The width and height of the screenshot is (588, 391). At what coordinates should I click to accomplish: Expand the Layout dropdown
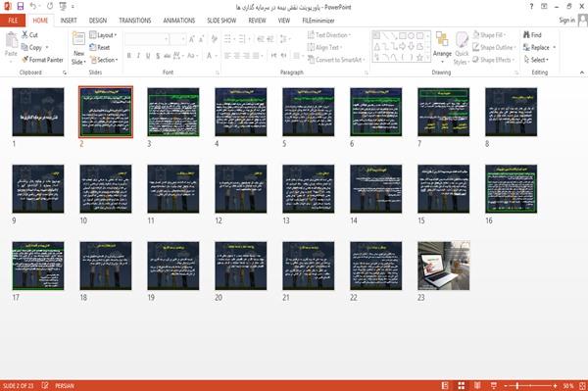pyautogui.click(x=103, y=35)
